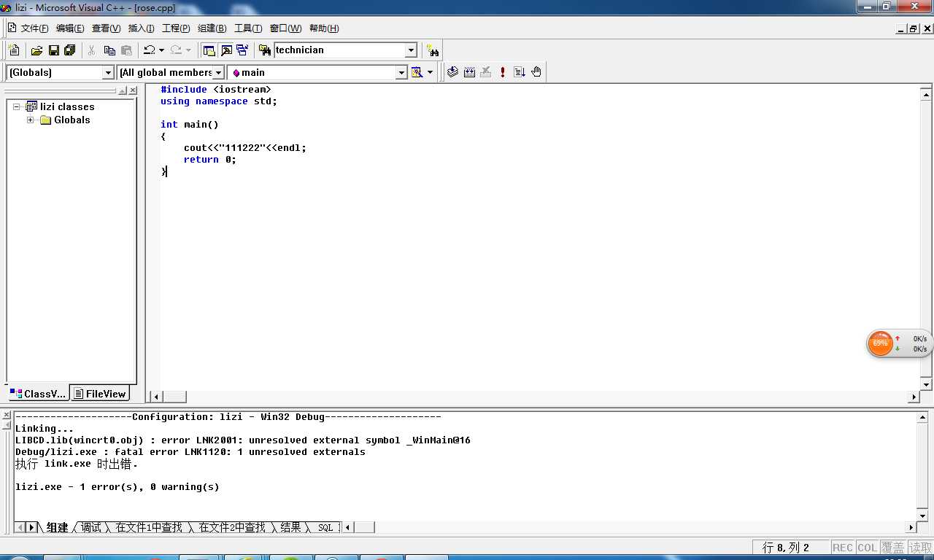The height and width of the screenshot is (560, 934).
Task: Build the project with the Build icon
Action: coord(469,72)
